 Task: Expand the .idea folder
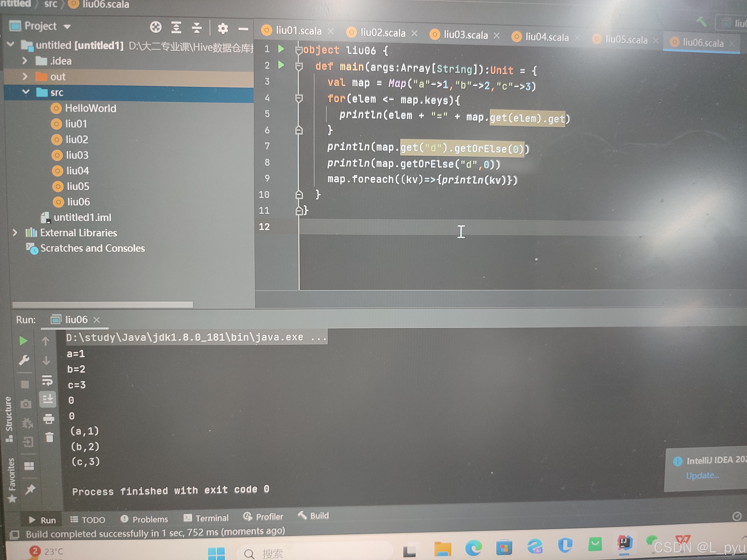click(x=24, y=61)
